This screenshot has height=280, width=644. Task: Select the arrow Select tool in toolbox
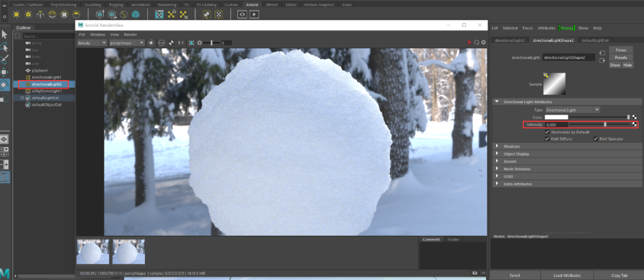[5, 34]
